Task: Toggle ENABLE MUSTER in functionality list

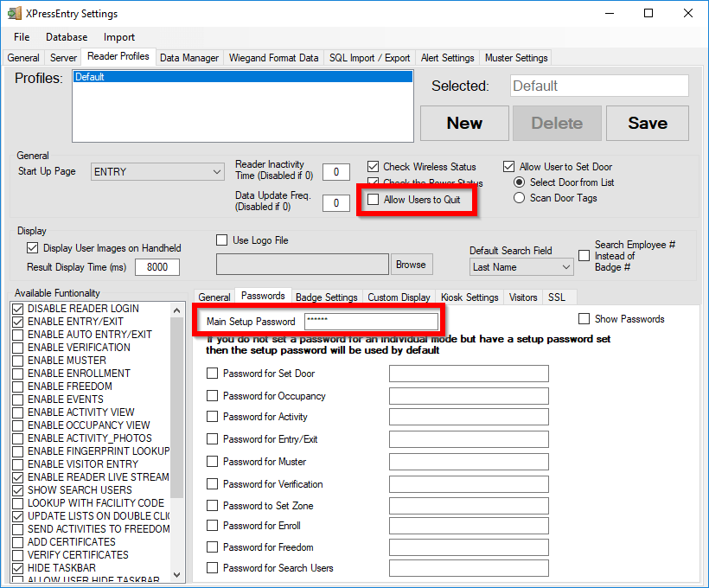Action: click(18, 361)
